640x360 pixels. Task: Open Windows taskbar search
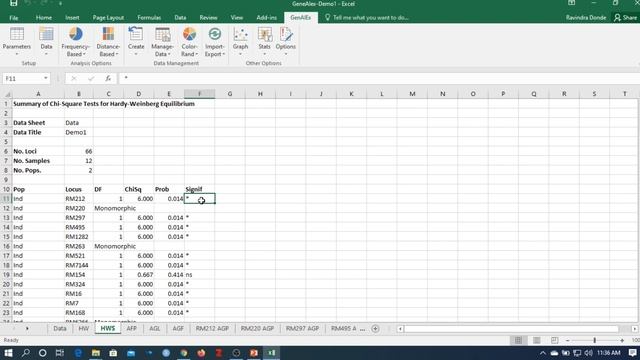point(25,353)
